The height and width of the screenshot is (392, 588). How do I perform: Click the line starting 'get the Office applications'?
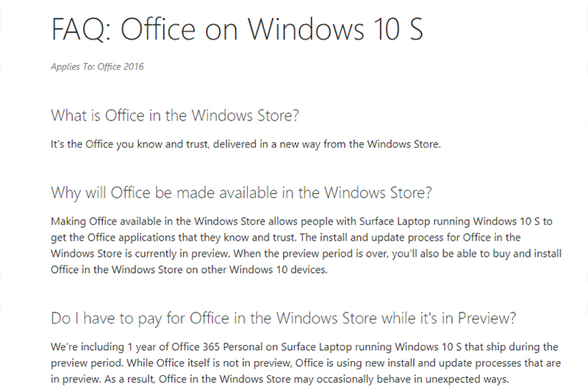(x=285, y=237)
